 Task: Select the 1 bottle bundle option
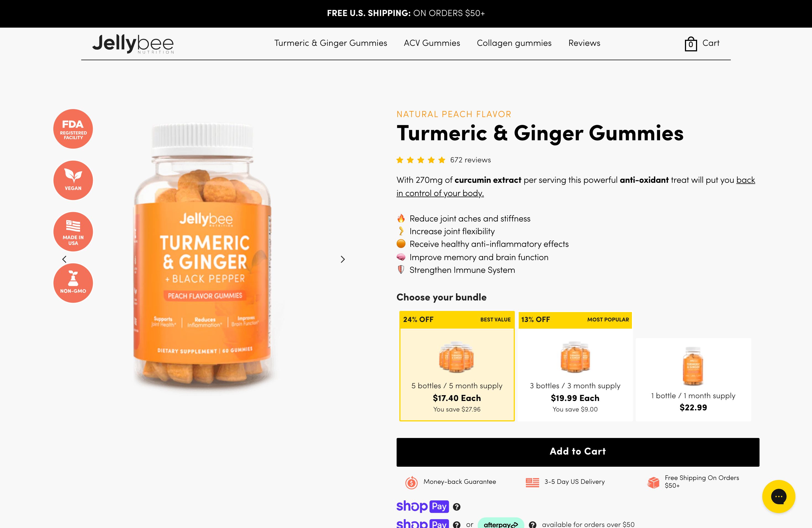click(x=693, y=379)
